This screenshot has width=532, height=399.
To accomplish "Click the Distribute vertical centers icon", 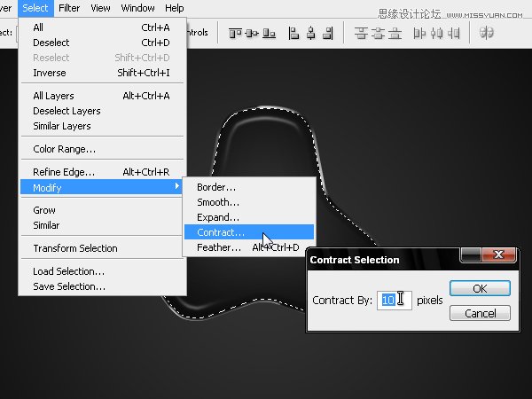I will tap(378, 34).
